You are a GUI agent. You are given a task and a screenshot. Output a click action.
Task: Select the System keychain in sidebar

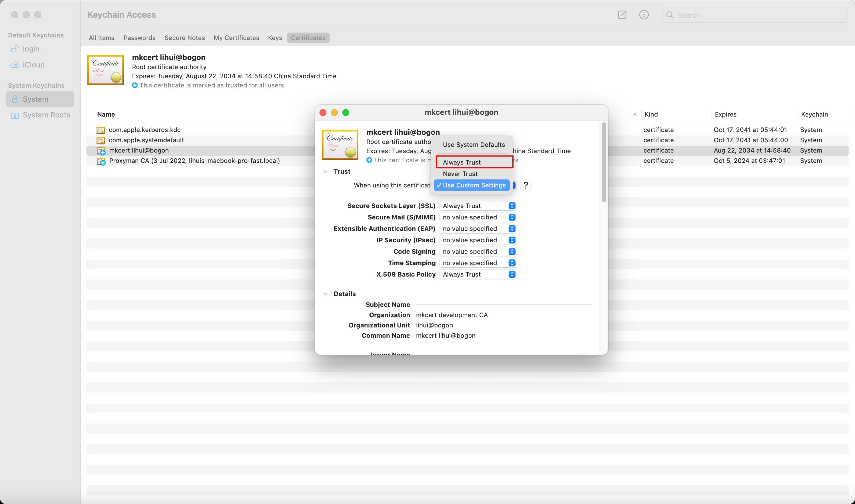(40, 99)
